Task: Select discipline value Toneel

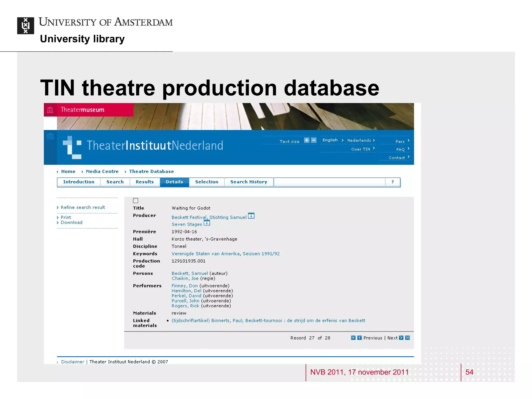Action: point(179,246)
